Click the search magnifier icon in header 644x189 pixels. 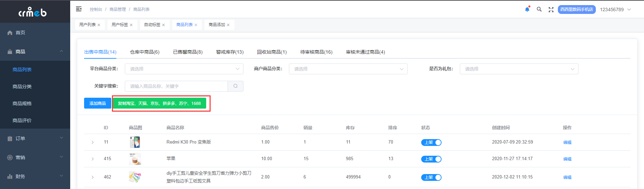539,9
